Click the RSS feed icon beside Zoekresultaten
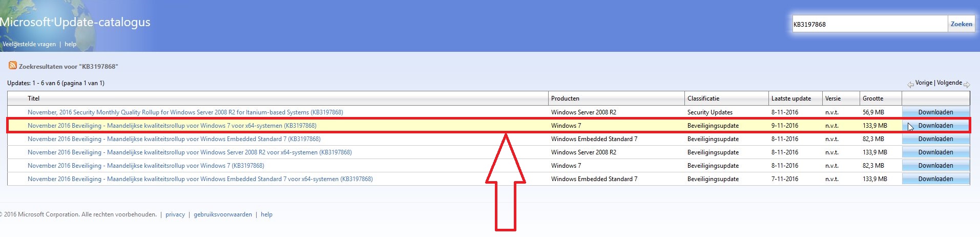The height and width of the screenshot is (237, 980). [13, 66]
